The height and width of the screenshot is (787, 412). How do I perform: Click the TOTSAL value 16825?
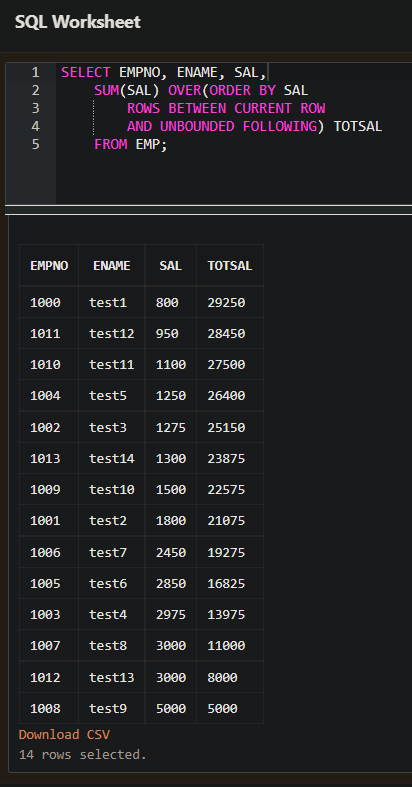230,583
